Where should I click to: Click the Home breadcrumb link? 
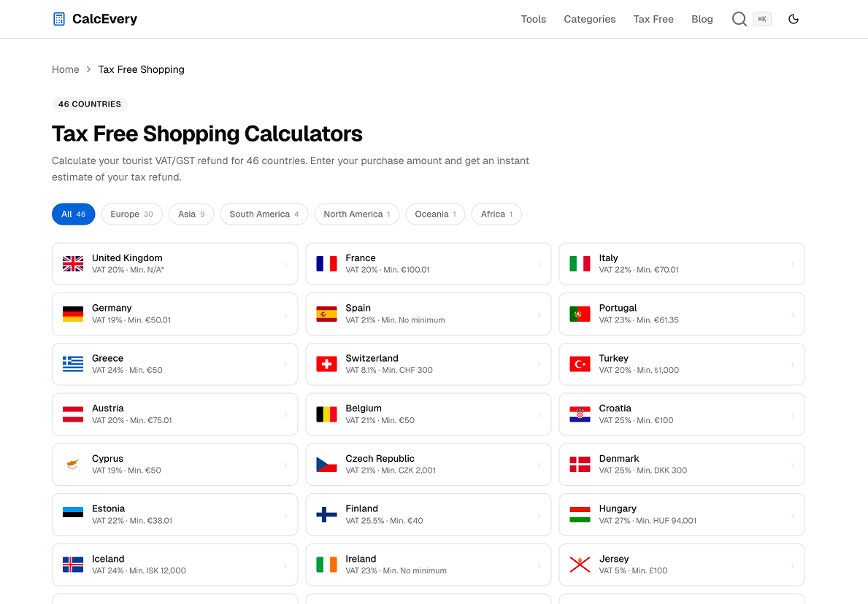click(66, 69)
